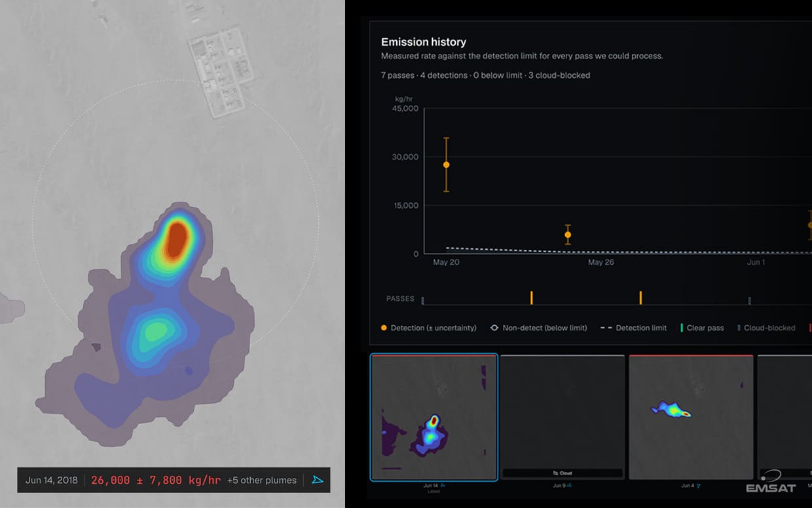Select the Jun 4 plume thumbnail
The image size is (812, 508).
tap(691, 418)
